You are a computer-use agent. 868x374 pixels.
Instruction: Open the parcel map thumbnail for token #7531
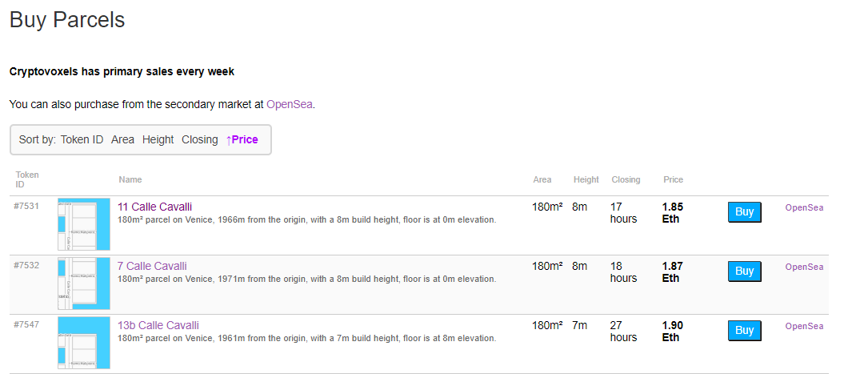point(83,225)
